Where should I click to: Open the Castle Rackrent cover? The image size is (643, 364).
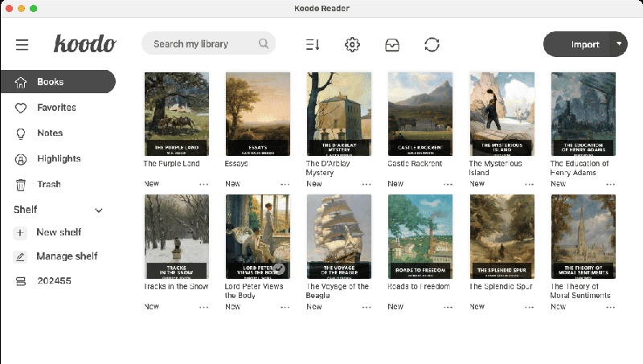click(x=420, y=114)
